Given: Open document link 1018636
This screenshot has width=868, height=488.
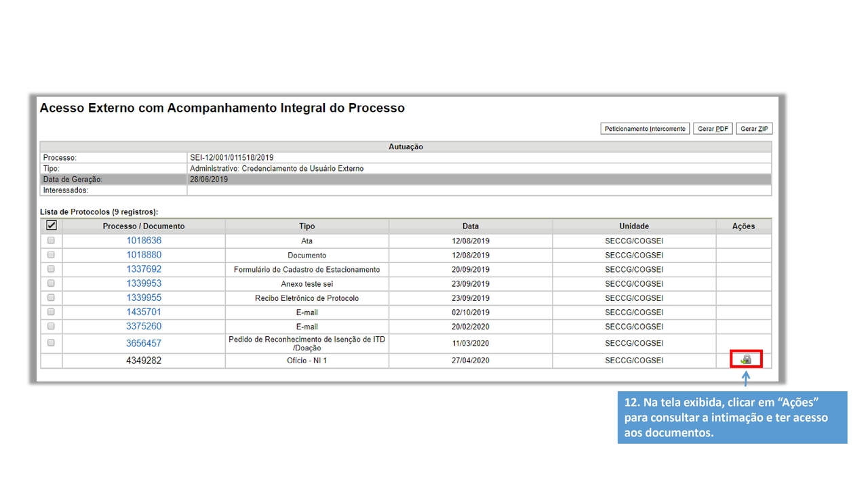Looking at the screenshot, I should (144, 241).
